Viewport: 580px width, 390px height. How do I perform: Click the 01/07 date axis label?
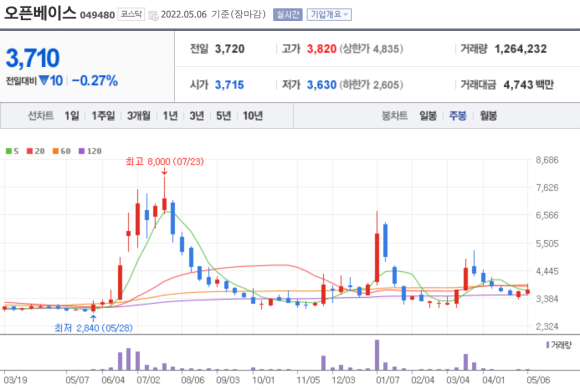pos(388,380)
